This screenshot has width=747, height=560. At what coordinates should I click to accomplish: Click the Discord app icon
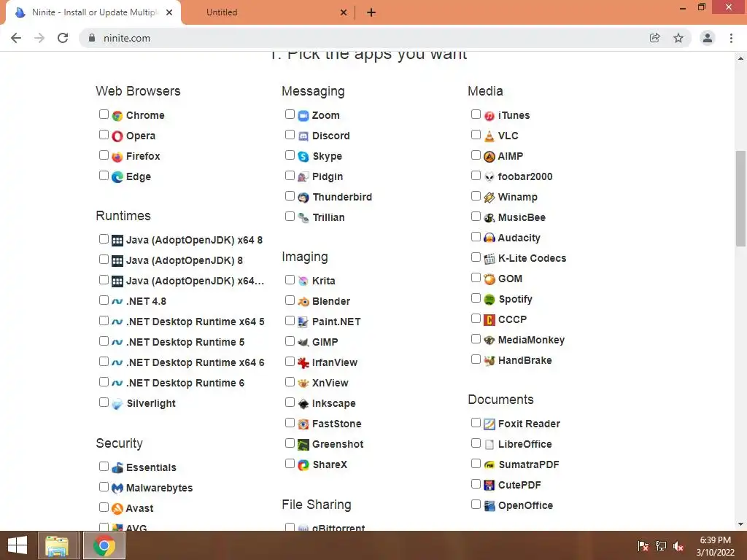[303, 136]
